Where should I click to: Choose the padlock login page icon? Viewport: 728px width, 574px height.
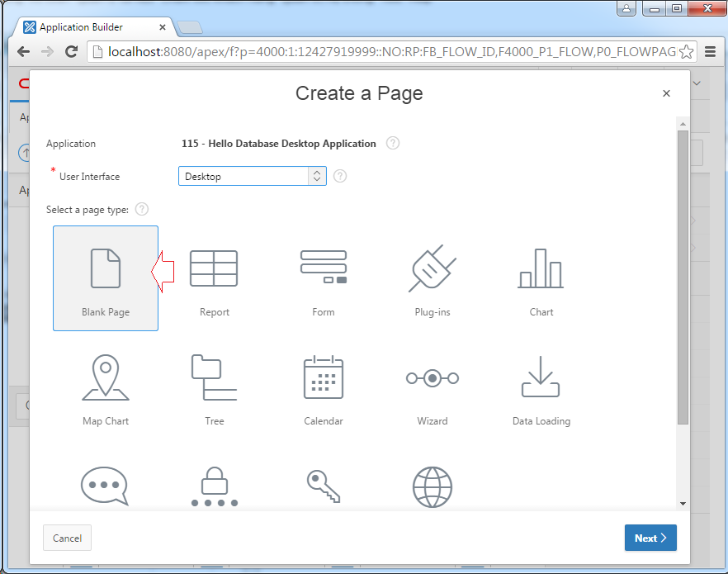(x=214, y=486)
